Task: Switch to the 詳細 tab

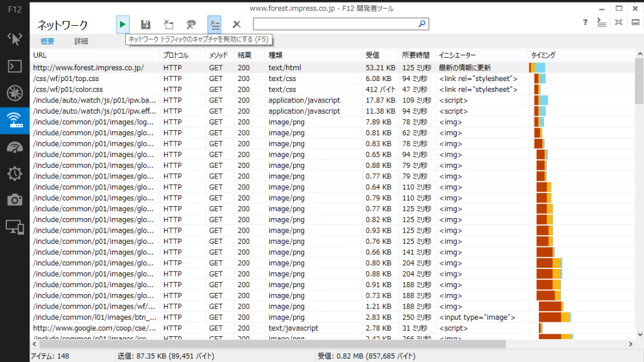Action: 81,41
